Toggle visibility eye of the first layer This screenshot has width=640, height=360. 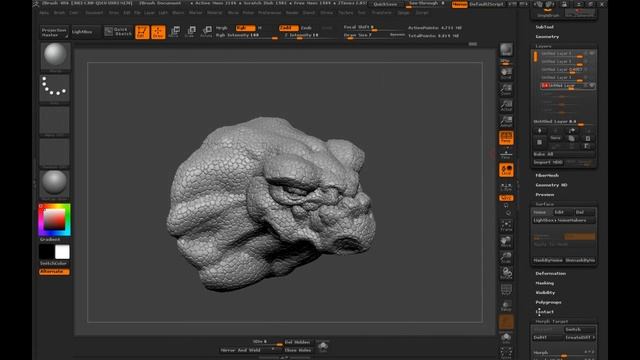[x=592, y=53]
